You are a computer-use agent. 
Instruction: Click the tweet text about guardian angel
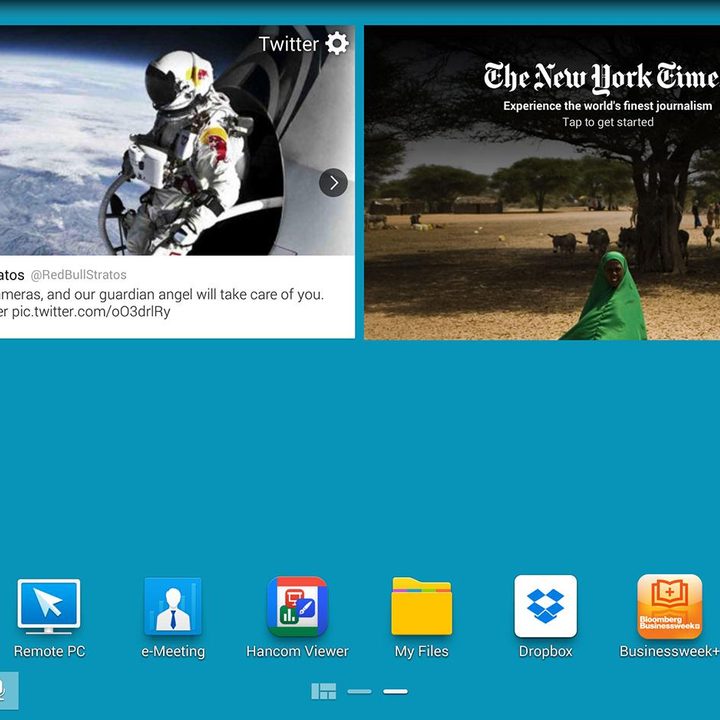[162, 303]
